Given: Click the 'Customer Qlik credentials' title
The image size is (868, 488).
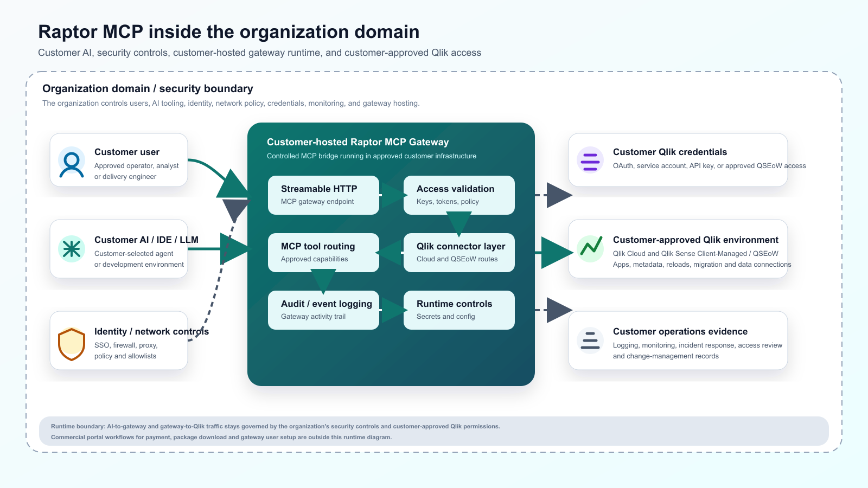Looking at the screenshot, I should 670,152.
